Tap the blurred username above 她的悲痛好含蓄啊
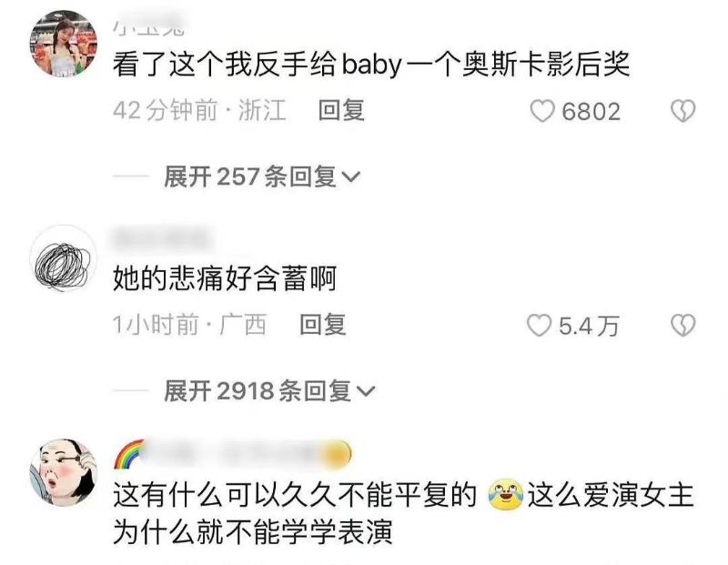The width and height of the screenshot is (728, 565). tap(163, 238)
